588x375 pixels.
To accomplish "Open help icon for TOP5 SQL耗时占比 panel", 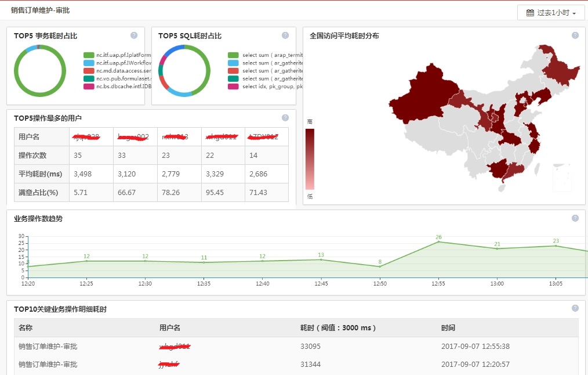I will tap(285, 35).
